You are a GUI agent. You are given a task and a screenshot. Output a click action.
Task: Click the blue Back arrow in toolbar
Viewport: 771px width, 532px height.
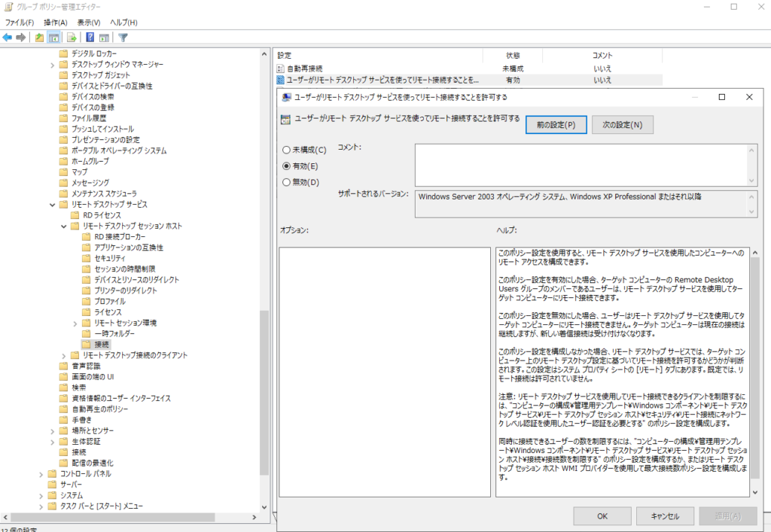8,38
